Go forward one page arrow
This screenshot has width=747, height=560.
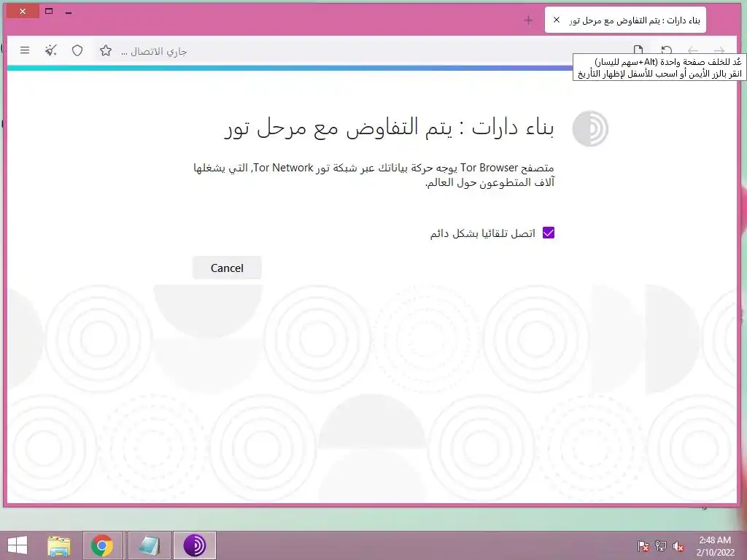[x=719, y=50]
